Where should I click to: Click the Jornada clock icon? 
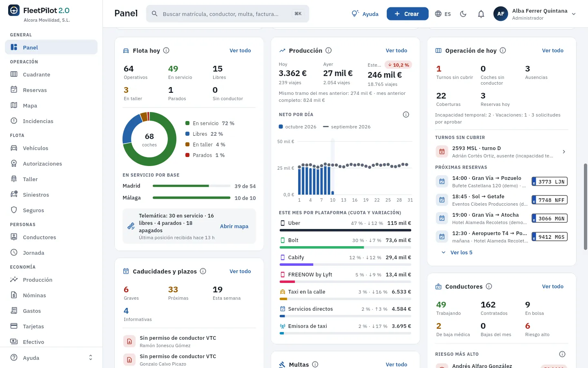(x=14, y=252)
